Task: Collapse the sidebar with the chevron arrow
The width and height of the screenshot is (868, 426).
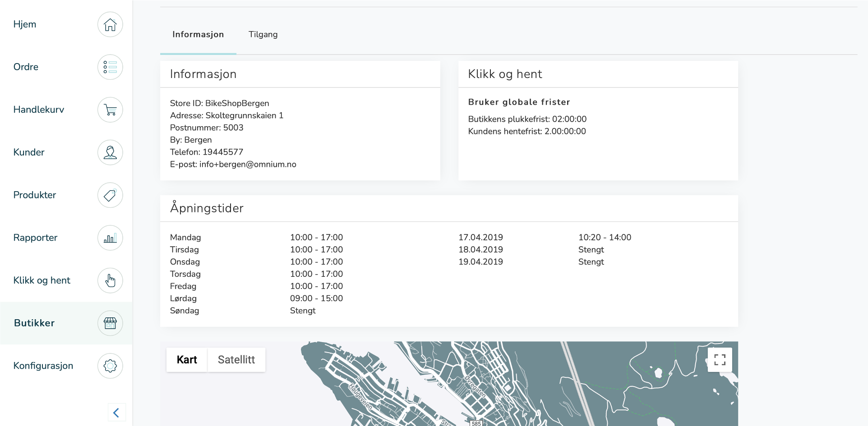Action: 116,412
